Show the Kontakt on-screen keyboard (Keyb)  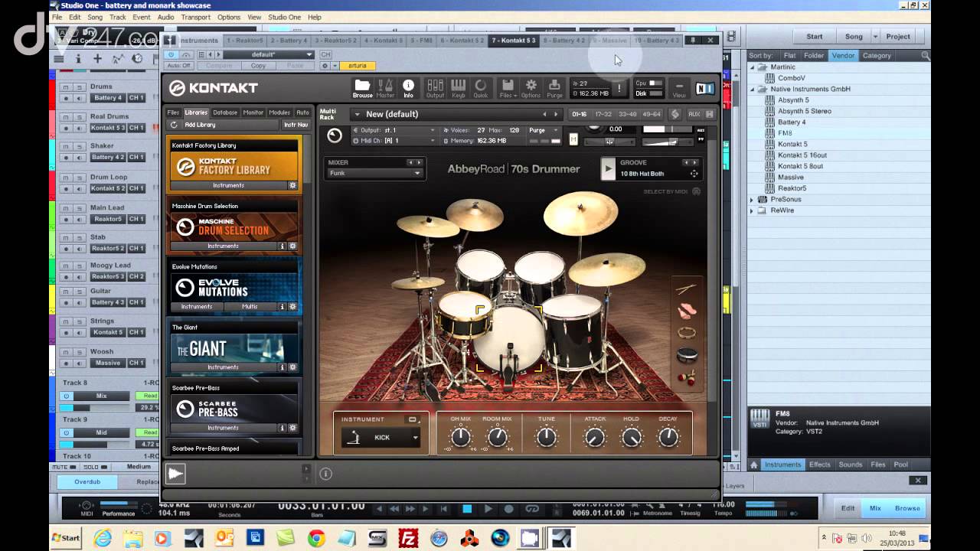point(457,86)
